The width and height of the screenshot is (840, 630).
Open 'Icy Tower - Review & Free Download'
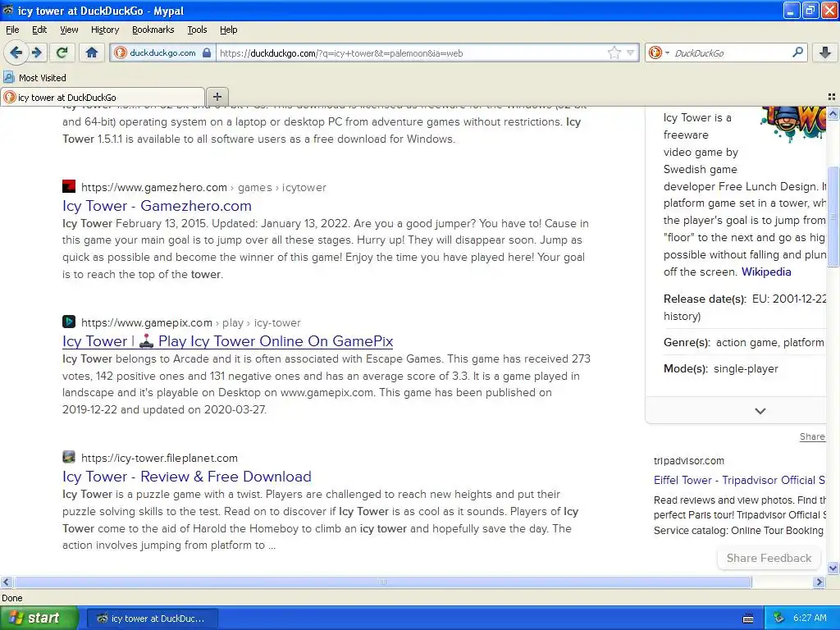[x=186, y=477]
